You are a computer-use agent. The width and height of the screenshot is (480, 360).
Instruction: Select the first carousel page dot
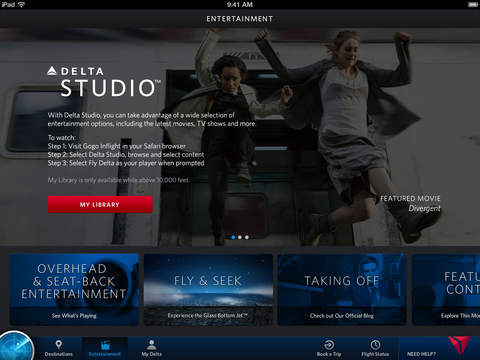coord(233,237)
